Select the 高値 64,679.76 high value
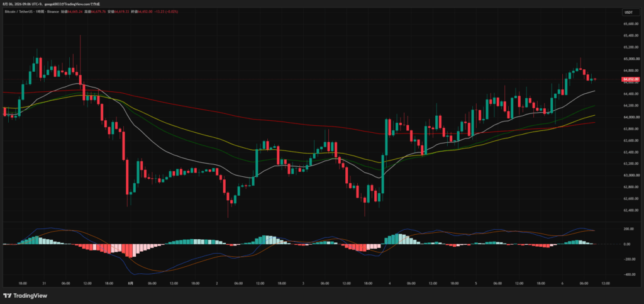The height and width of the screenshot is (304, 644). tap(96, 12)
